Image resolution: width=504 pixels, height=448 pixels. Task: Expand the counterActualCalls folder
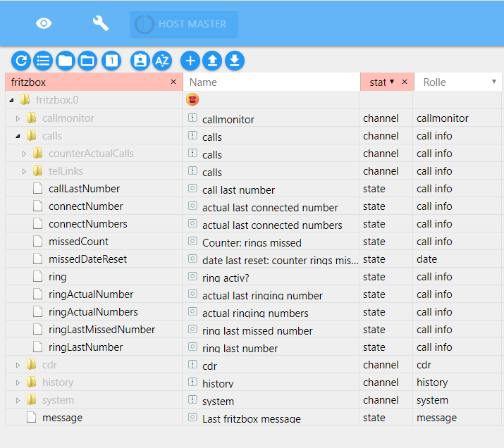click(25, 154)
